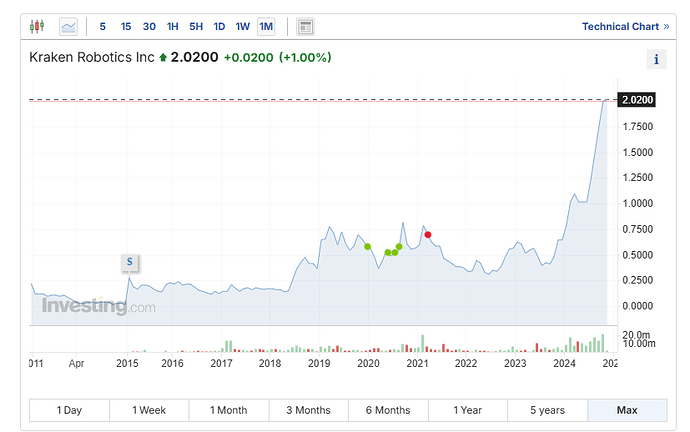Set interval to 15 minutes

point(126,27)
